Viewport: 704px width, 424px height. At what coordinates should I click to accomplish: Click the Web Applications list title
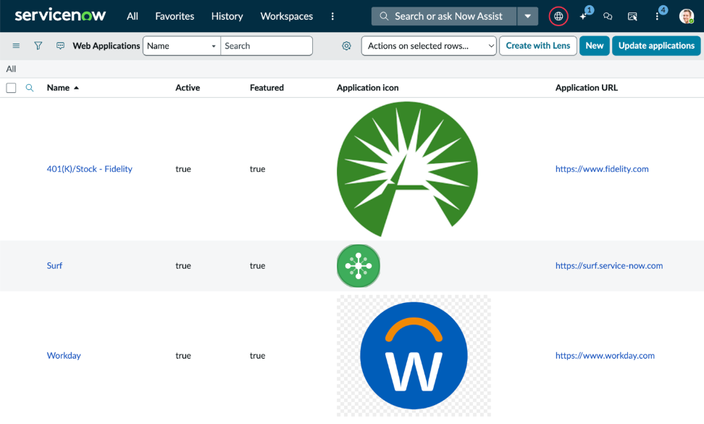pyautogui.click(x=106, y=46)
